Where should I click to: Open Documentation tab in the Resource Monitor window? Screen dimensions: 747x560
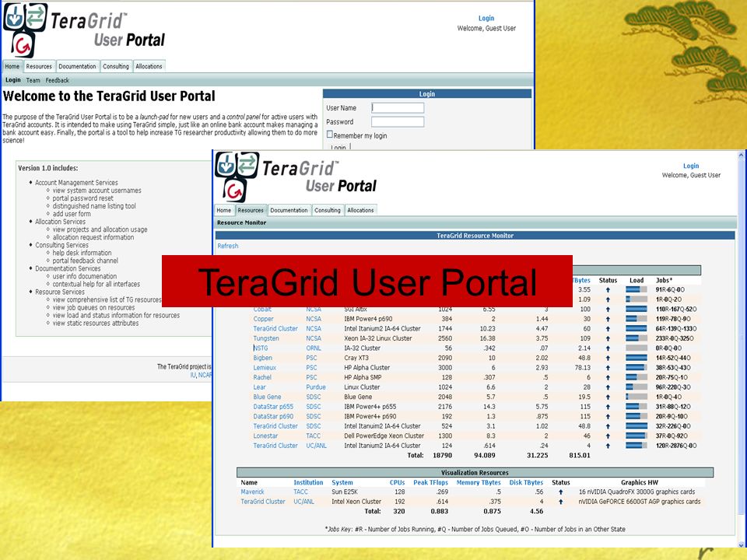click(289, 210)
